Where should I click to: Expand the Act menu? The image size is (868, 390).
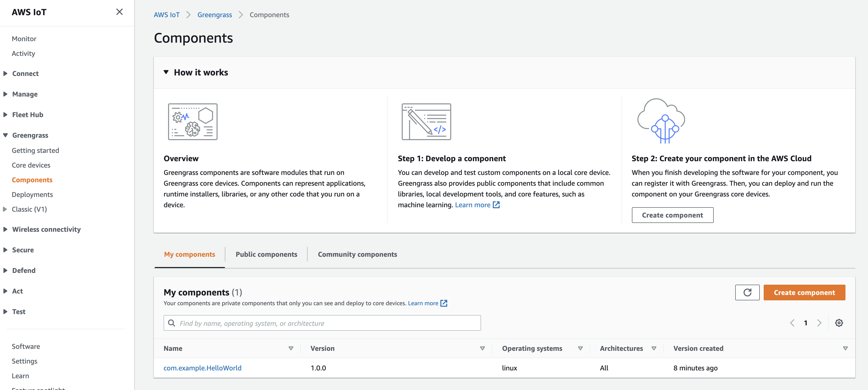tap(5, 291)
